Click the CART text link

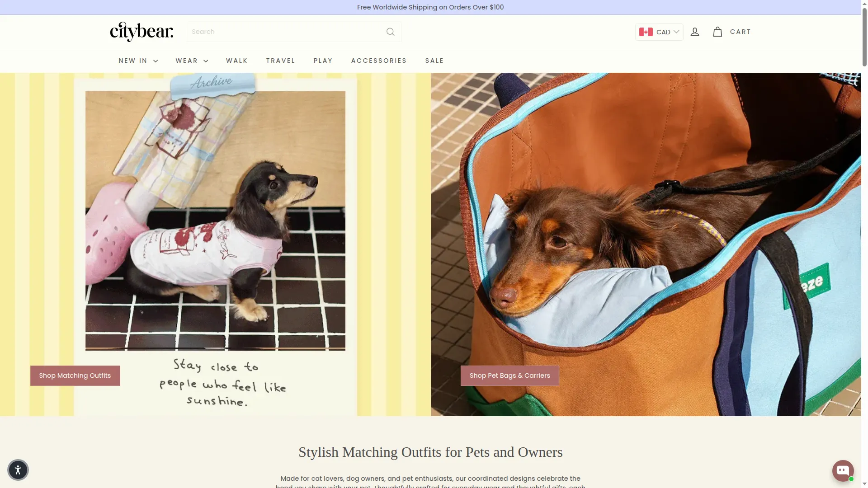741,32
